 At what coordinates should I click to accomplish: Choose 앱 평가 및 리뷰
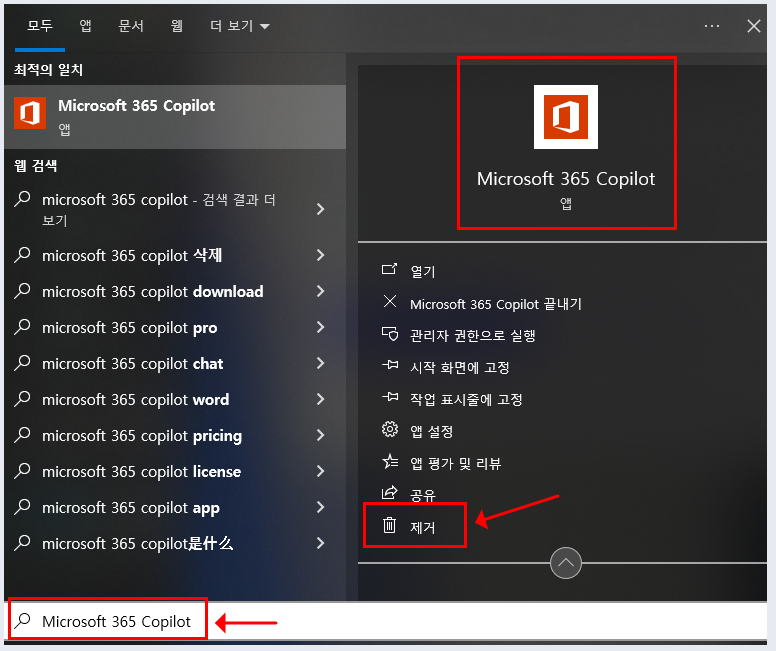[x=455, y=463]
